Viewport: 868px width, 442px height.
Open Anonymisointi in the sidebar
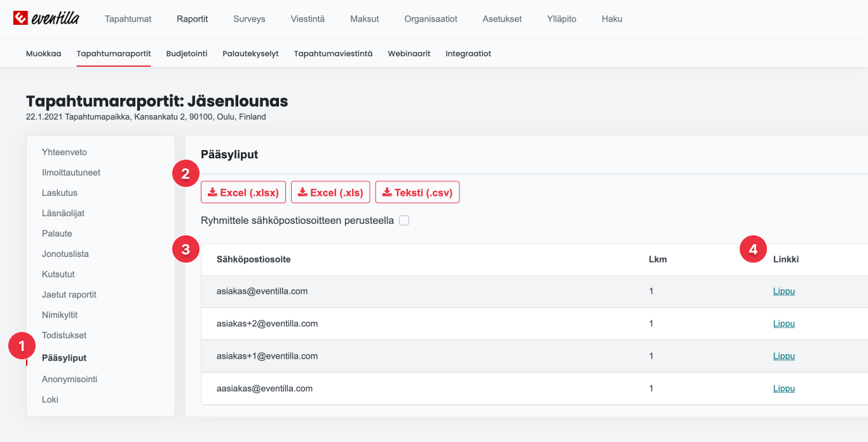69,379
